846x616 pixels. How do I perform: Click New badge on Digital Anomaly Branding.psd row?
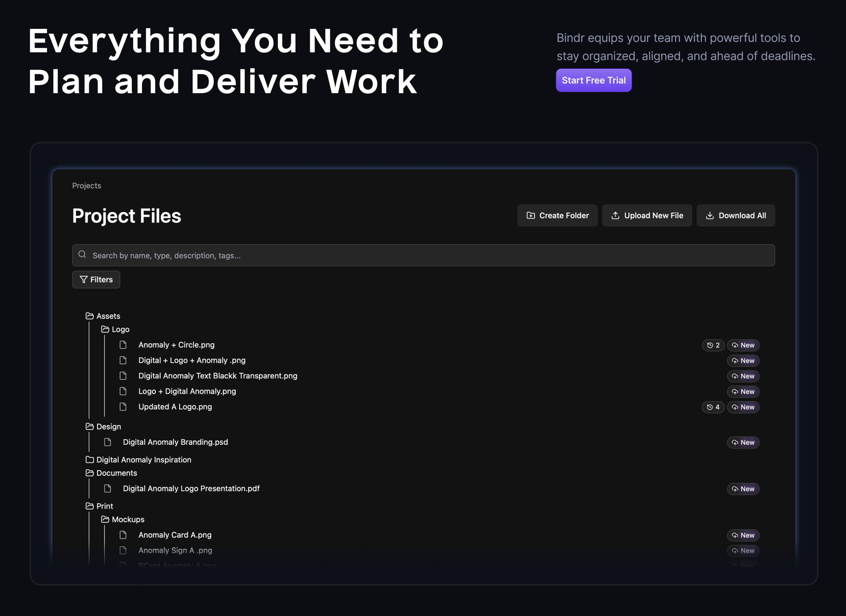[x=743, y=442]
